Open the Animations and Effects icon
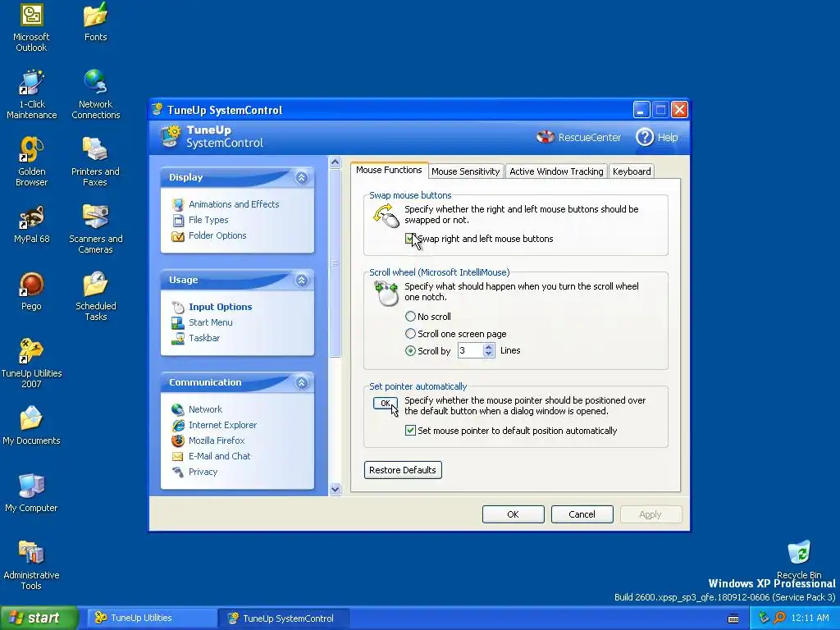The height and width of the screenshot is (630, 840). [x=178, y=204]
